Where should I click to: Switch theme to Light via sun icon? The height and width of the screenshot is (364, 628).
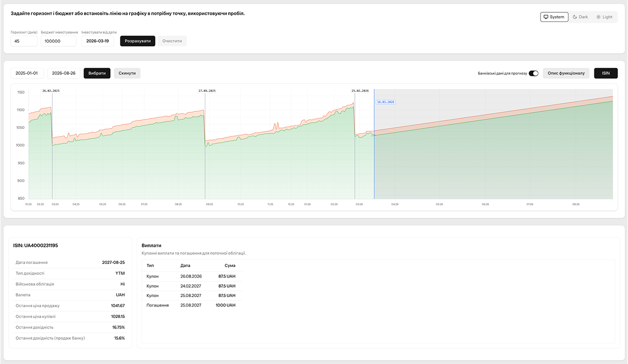[604, 17]
